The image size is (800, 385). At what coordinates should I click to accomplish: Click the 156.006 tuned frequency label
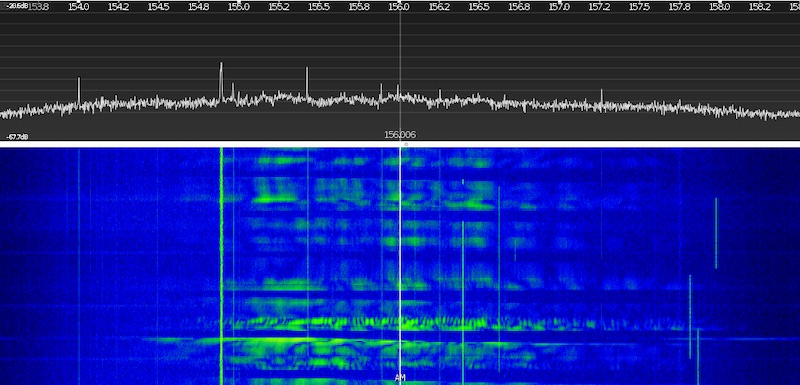(400, 135)
